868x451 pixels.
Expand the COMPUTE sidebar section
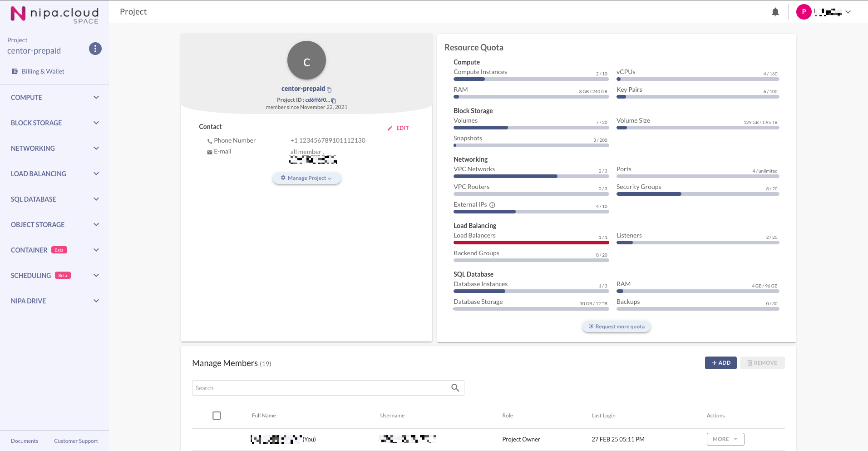(54, 98)
